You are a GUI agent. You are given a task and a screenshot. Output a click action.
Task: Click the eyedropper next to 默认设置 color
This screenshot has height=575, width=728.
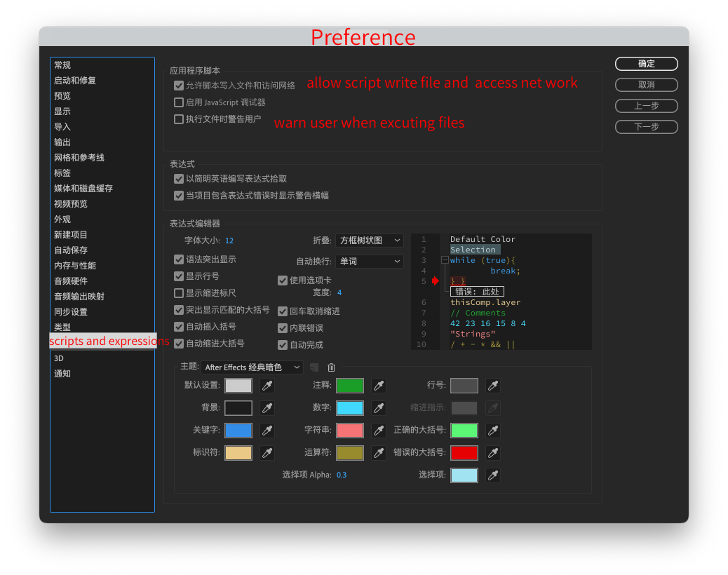[267, 385]
